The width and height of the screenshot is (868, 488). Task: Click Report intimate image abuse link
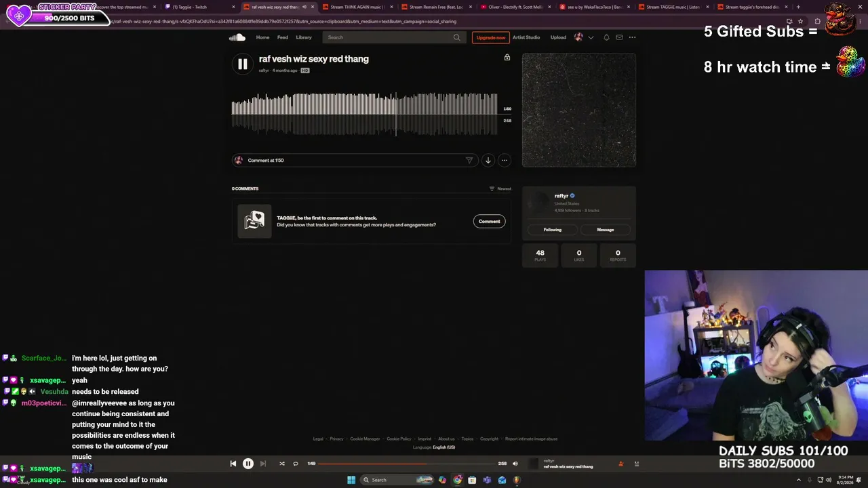click(531, 439)
